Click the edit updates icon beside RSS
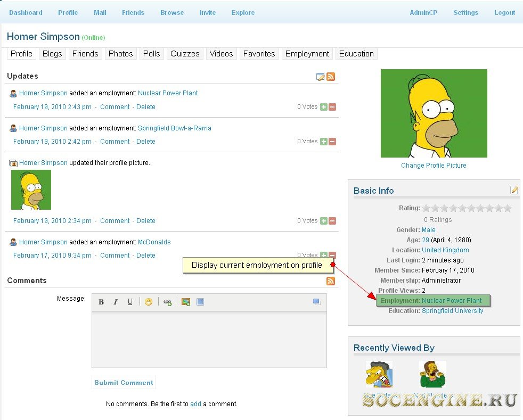 tap(320, 77)
